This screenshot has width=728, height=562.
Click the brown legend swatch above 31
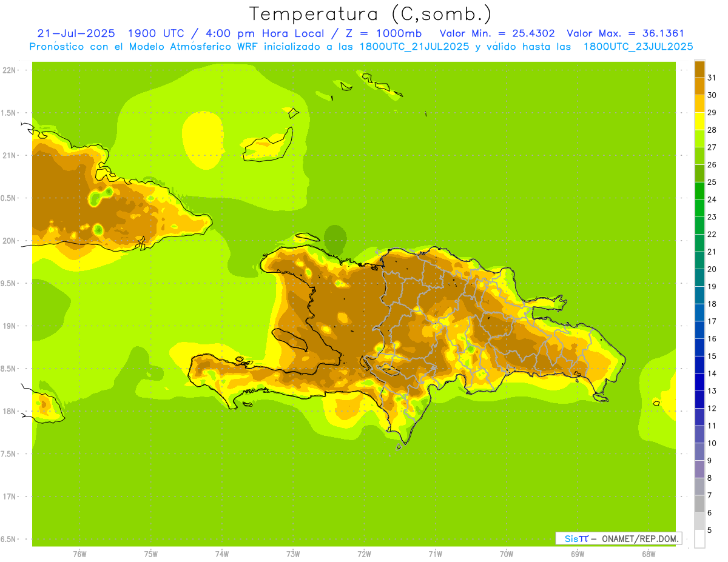[x=699, y=69]
